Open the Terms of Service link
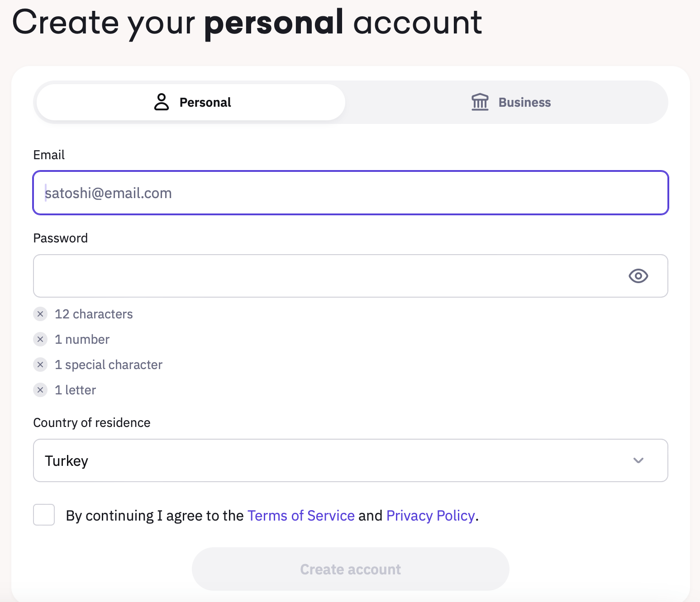This screenshot has width=700, height=602. (301, 516)
